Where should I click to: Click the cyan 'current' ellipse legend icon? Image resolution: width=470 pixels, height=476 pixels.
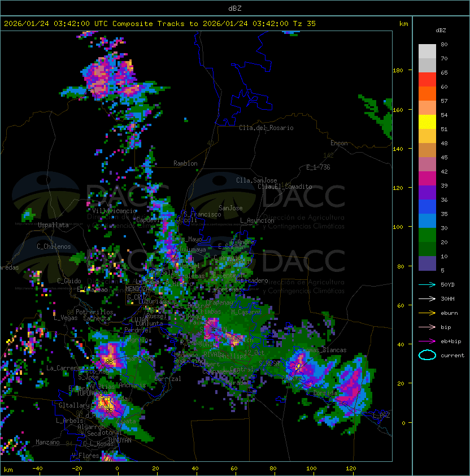click(x=427, y=355)
